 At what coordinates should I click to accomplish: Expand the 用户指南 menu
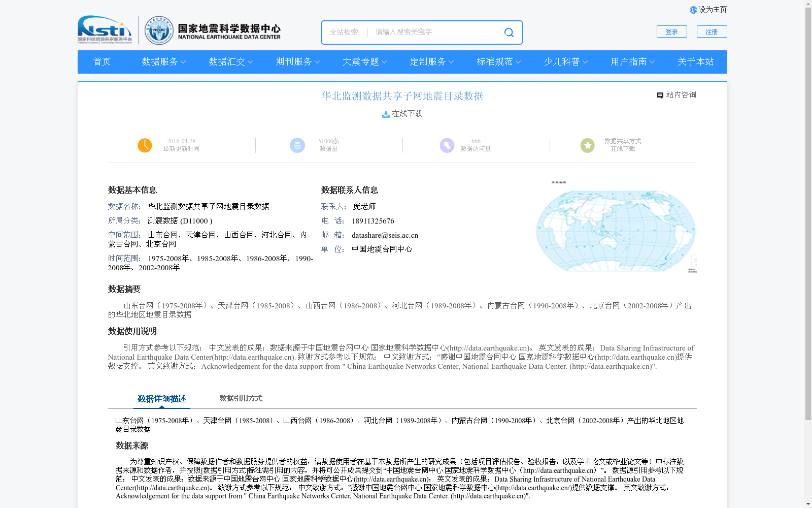coord(632,62)
